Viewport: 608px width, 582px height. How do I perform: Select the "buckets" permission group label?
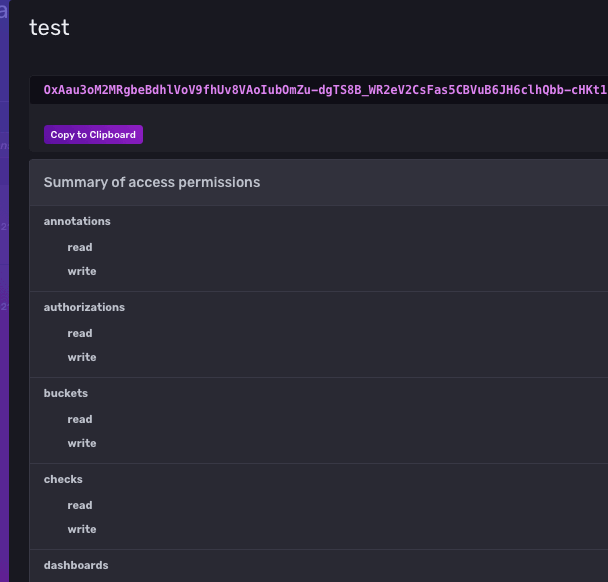(x=66, y=393)
